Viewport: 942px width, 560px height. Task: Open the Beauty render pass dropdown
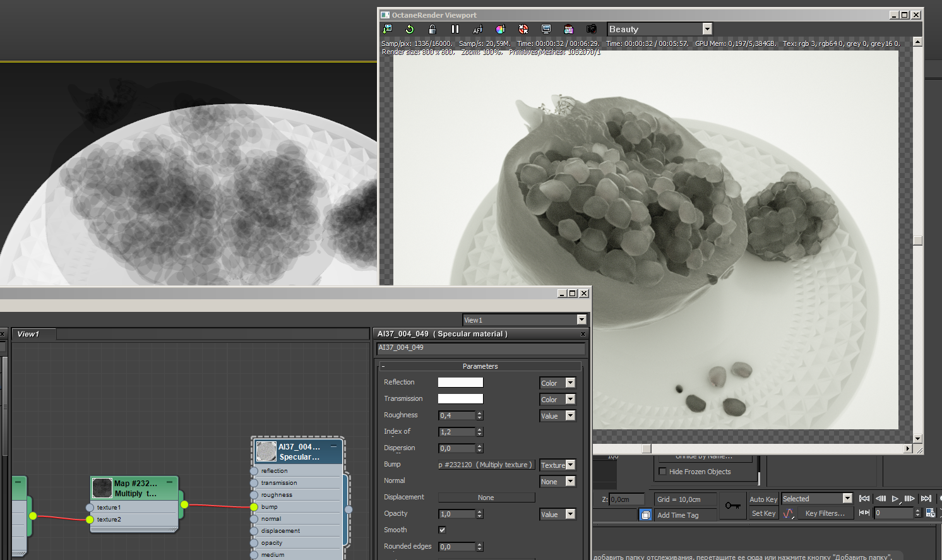(707, 29)
